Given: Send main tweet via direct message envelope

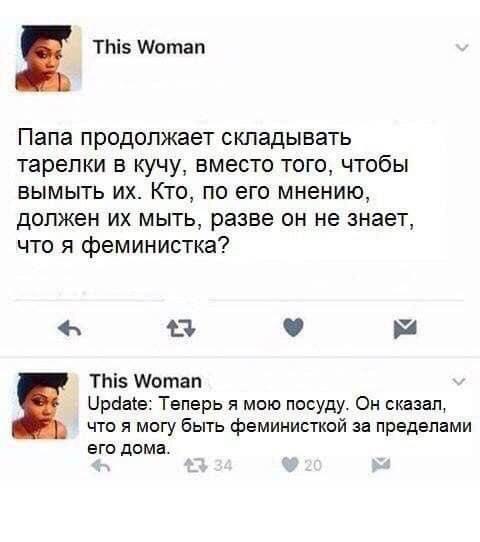Looking at the screenshot, I should coord(405,328).
